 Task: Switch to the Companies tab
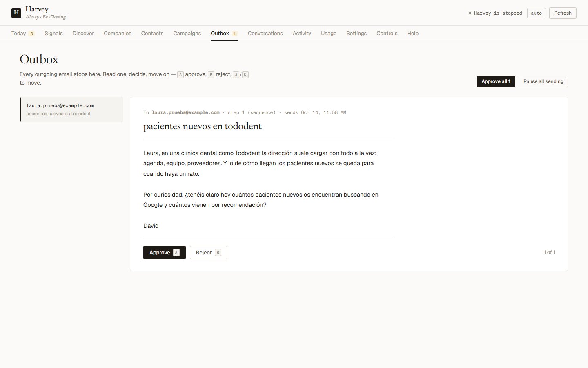point(118,34)
